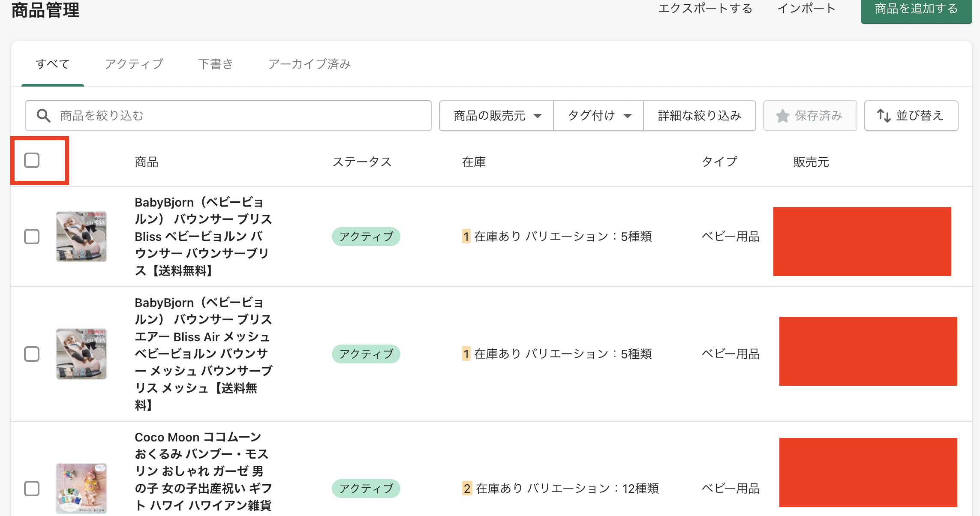This screenshot has width=980, height=516.
Task: Click the エクスポートする link
Action: click(x=705, y=9)
